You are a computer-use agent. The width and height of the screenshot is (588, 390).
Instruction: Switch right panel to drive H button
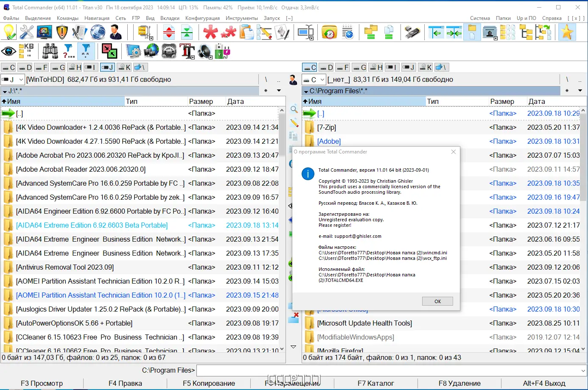(376, 67)
